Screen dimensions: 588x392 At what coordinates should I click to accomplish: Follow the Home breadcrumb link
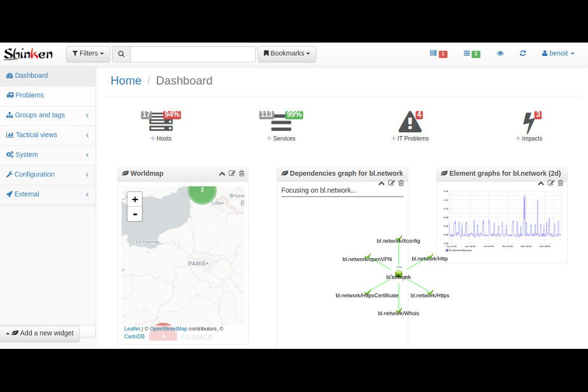(125, 81)
